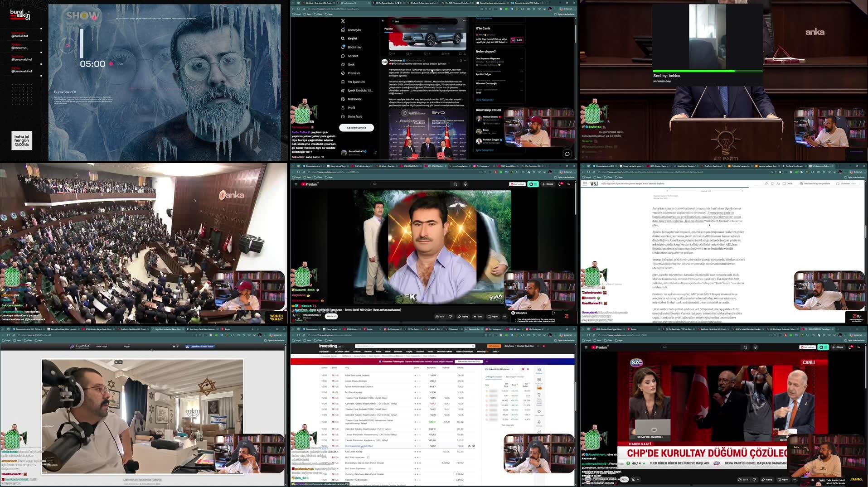The width and height of the screenshot is (868, 487).
Task: Open Grok in the X sidebar
Action: point(348,64)
